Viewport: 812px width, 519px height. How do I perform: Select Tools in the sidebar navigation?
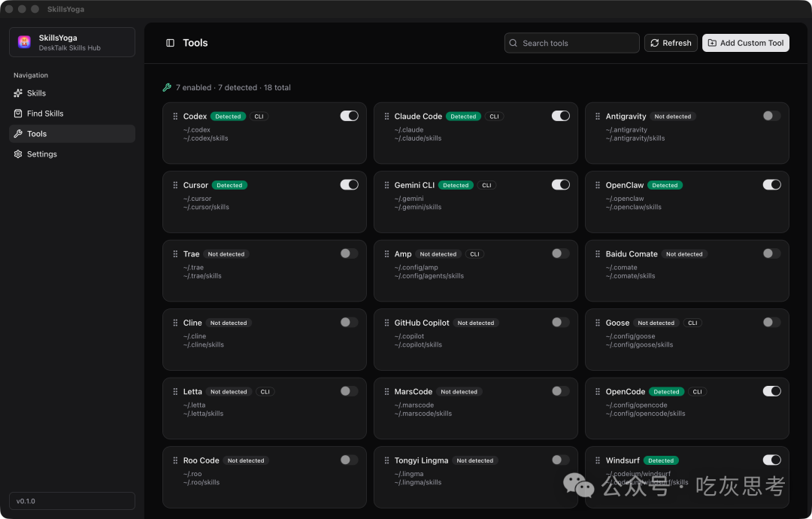(x=72, y=134)
